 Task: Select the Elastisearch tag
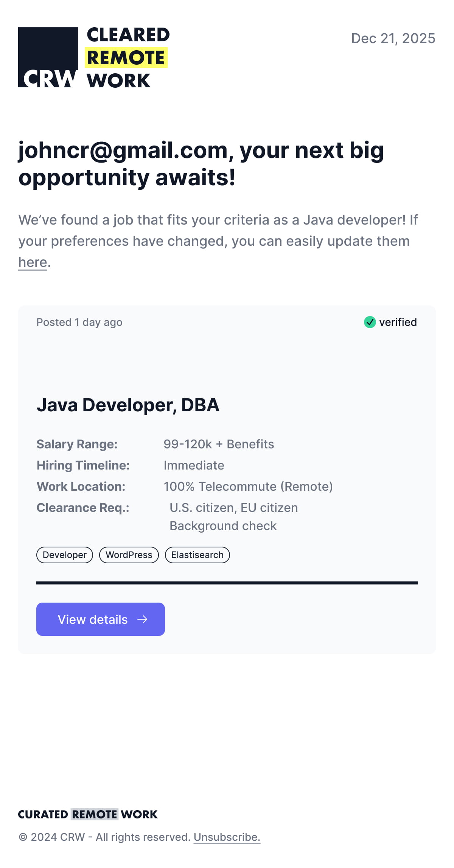tap(197, 555)
